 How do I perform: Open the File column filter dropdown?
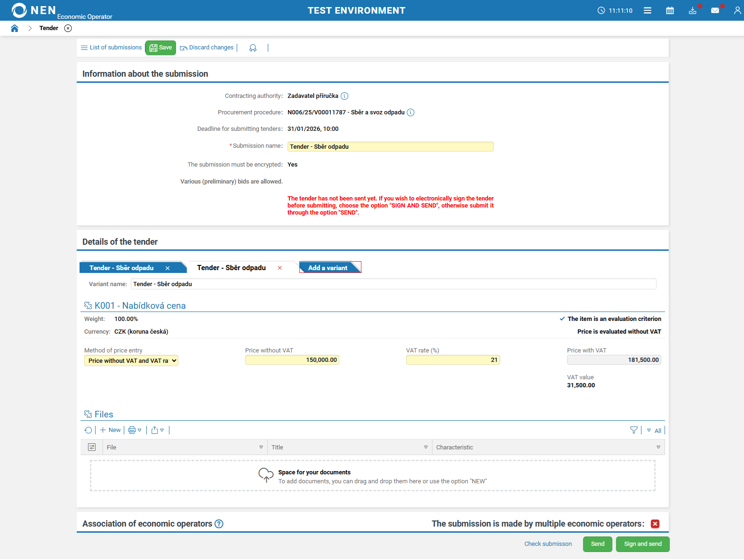(261, 447)
